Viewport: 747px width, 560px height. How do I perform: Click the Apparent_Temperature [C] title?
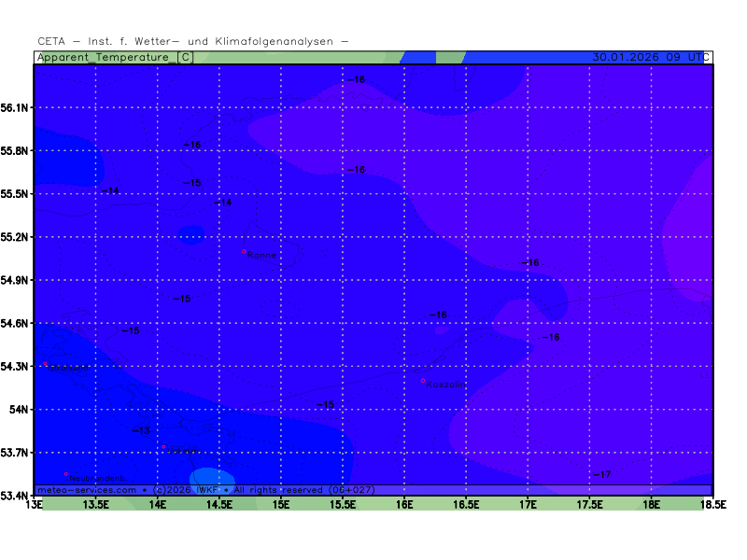coord(115,58)
